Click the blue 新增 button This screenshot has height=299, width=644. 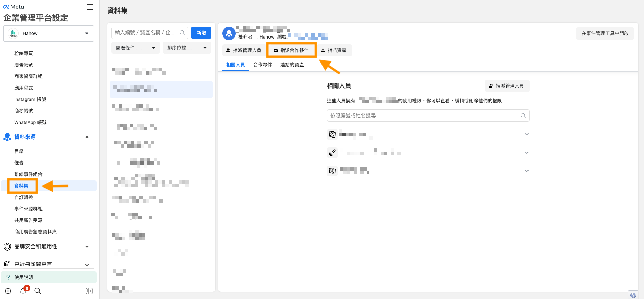(x=201, y=33)
